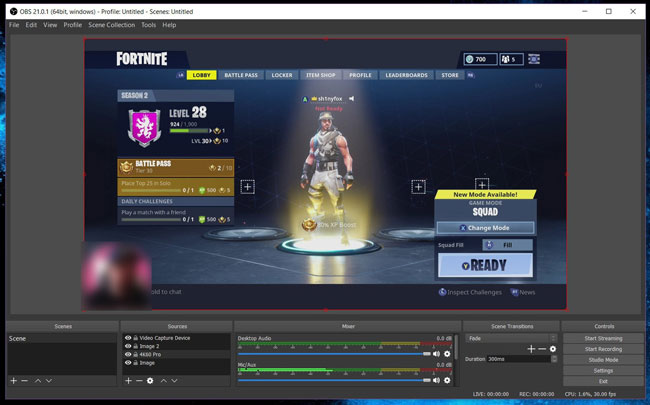Viewport: 650px width, 405px height.
Task: Open Mic/Aux settings gear
Action: 447,380
